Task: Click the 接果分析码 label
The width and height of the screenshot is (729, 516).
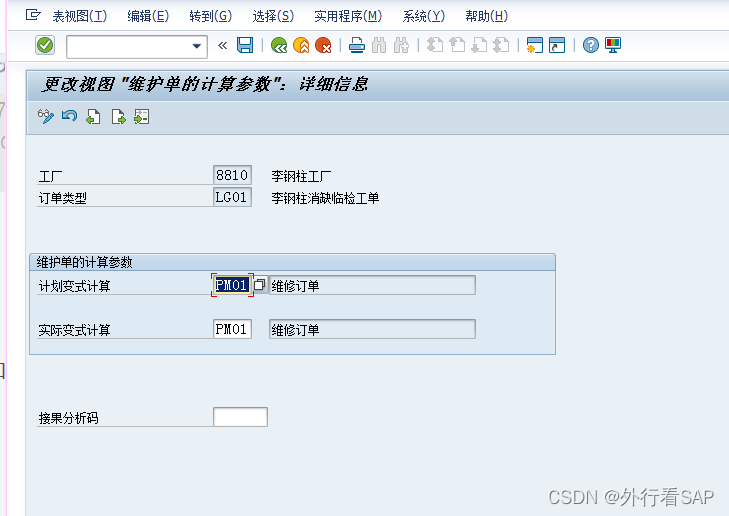Action: (x=68, y=418)
